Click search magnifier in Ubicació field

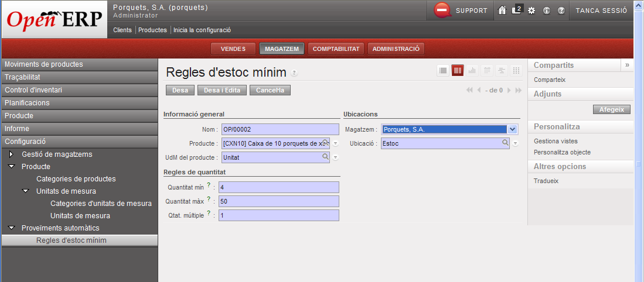coord(505,142)
